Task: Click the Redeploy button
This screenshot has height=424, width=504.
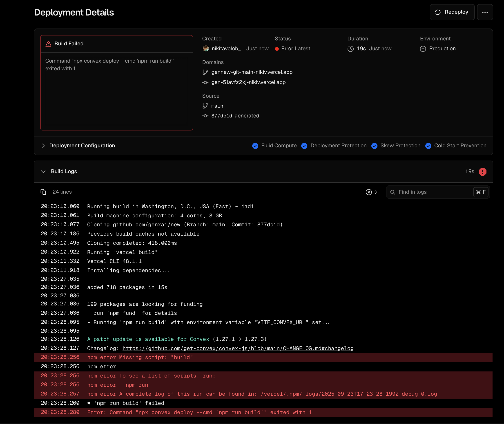Action: pos(452,12)
